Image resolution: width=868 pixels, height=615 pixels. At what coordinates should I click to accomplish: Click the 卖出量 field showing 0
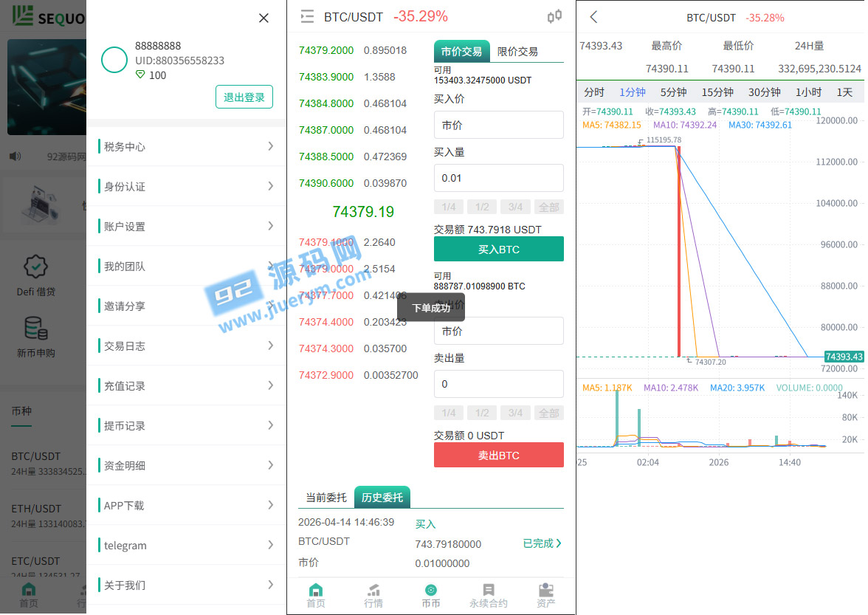point(499,384)
